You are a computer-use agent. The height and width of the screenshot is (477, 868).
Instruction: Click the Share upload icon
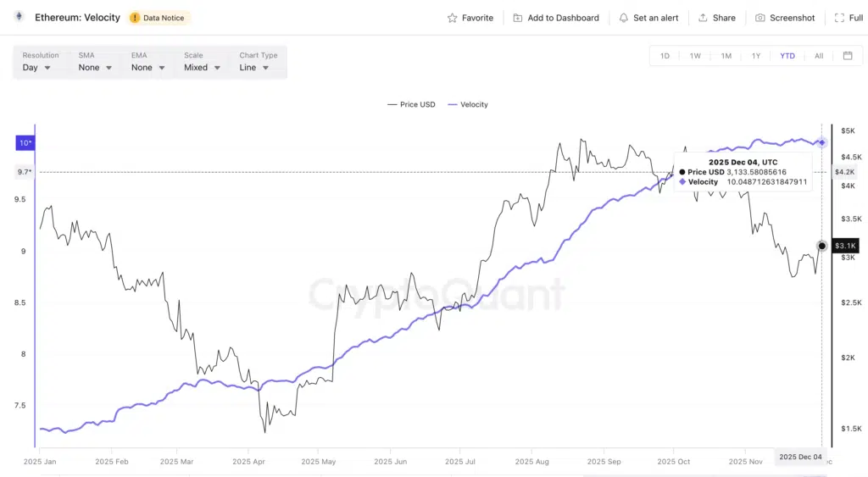703,18
